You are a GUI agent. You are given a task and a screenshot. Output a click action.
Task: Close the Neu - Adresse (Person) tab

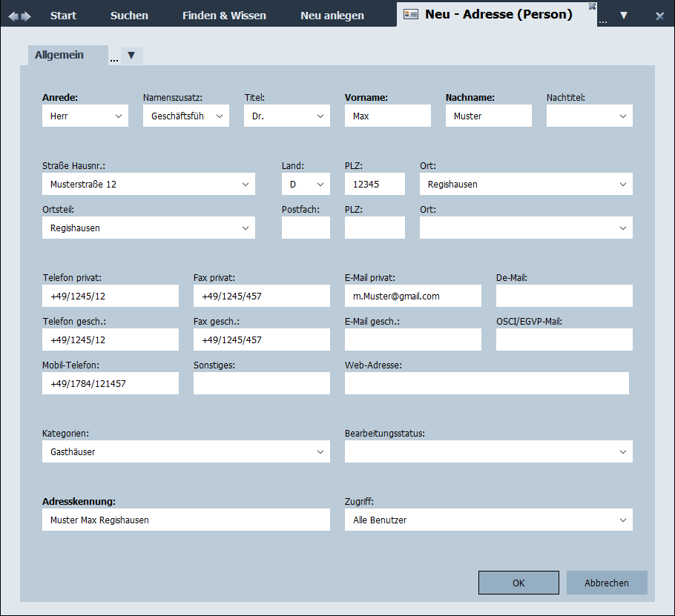[592, 6]
